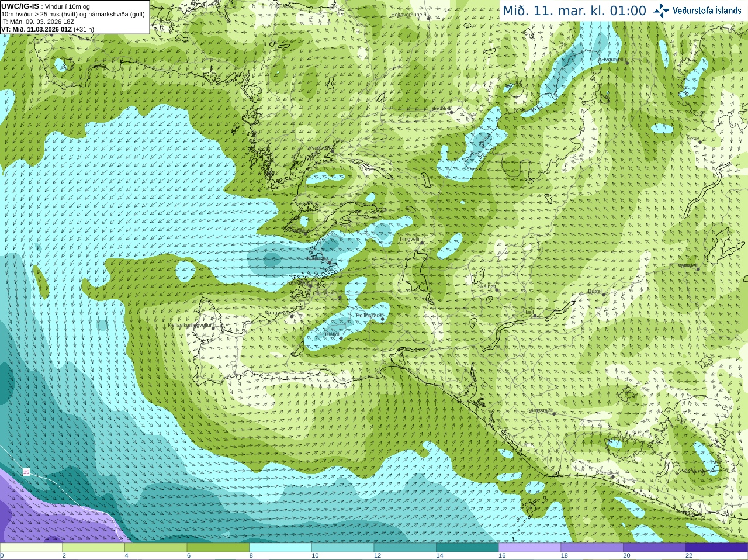Click the Búrfell station label

coord(595,291)
